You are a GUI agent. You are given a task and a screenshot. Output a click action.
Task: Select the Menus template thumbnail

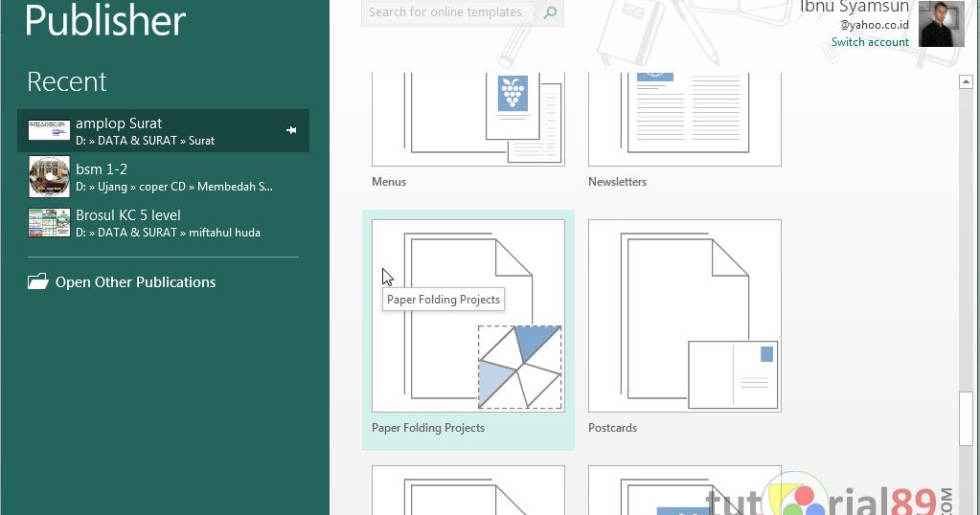(468, 119)
